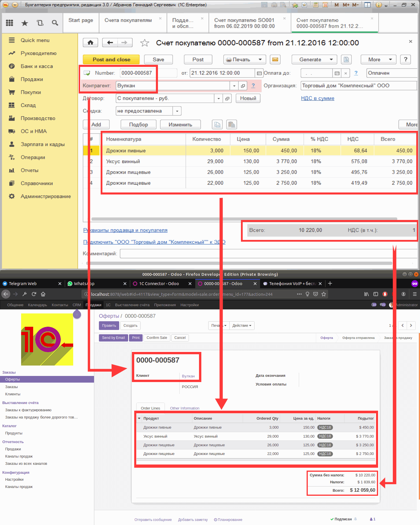The height and width of the screenshot is (525, 420).
Task: Open the Odoo Действие dropdown
Action: pyautogui.click(x=242, y=326)
